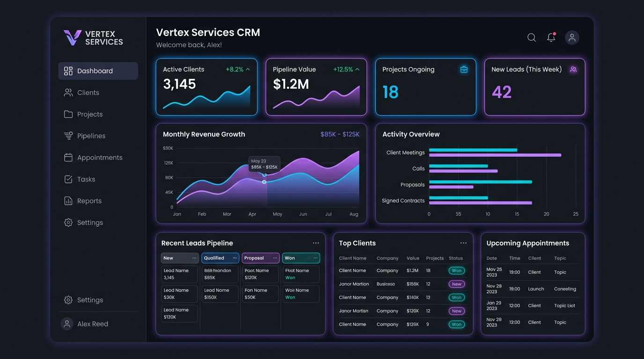Click the Appointments calendar icon in sidebar

(68, 158)
